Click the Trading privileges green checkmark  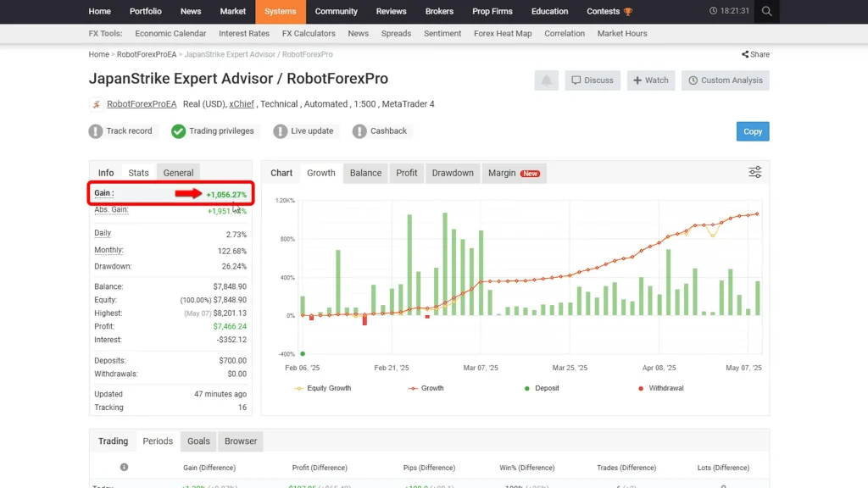178,131
